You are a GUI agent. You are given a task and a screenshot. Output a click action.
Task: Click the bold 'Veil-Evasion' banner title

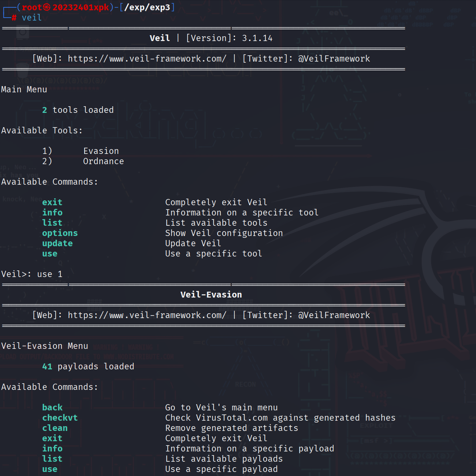coord(211,295)
